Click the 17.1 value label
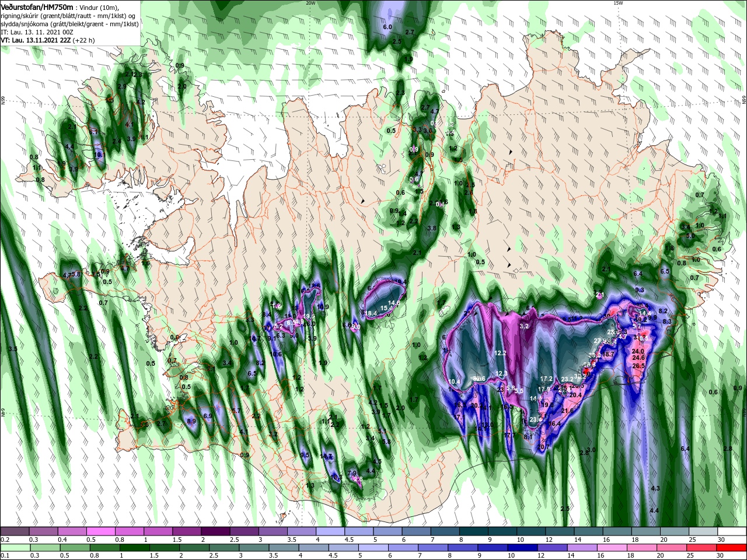Screen dimensions: 747x560 (x=458, y=417)
